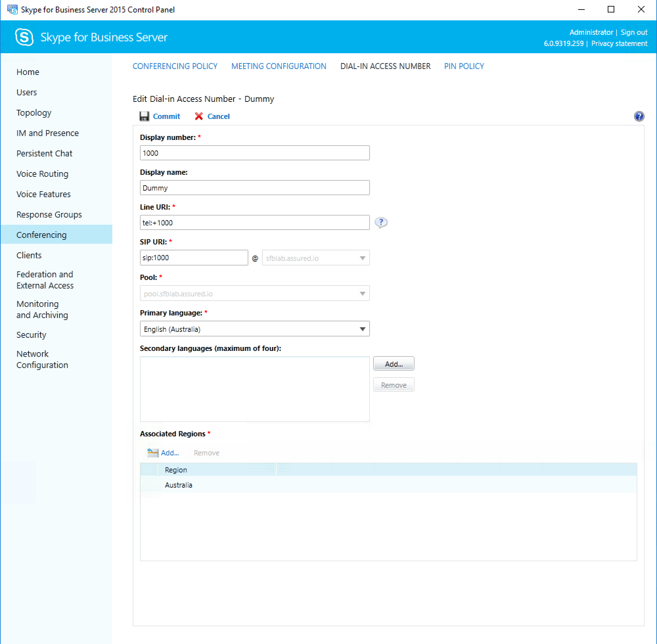
Task: Click the Administrator link
Action: coord(591,33)
